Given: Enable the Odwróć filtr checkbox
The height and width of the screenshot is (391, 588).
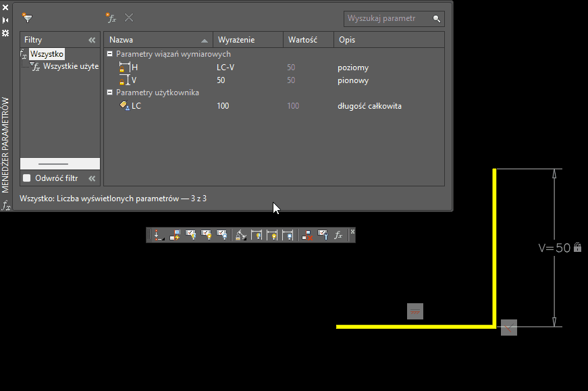Looking at the screenshot, I should (x=27, y=178).
